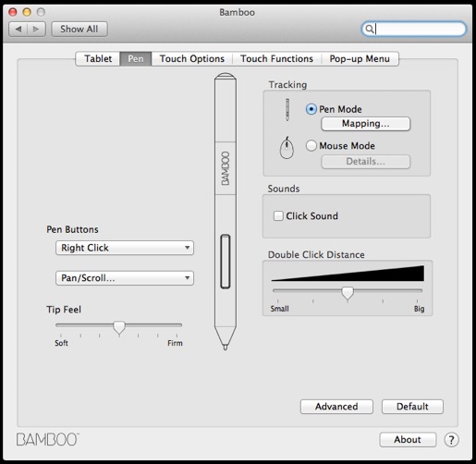This screenshot has width=476, height=464.
Task: Open the Right Click pen button dropdown
Action: pos(125,248)
